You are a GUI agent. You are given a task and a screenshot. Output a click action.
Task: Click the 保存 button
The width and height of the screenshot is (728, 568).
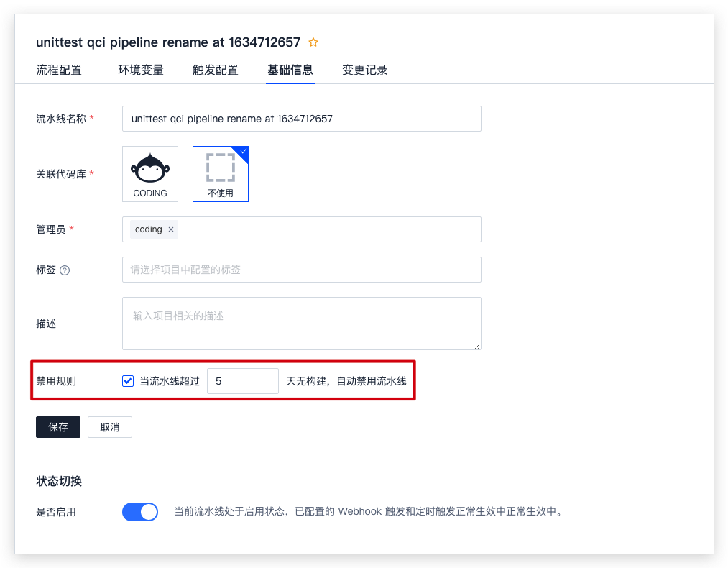[58, 427]
